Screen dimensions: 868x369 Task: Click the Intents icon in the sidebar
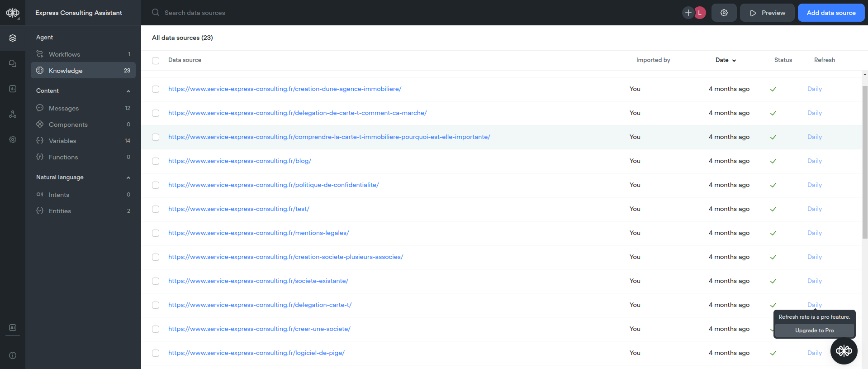click(x=40, y=194)
